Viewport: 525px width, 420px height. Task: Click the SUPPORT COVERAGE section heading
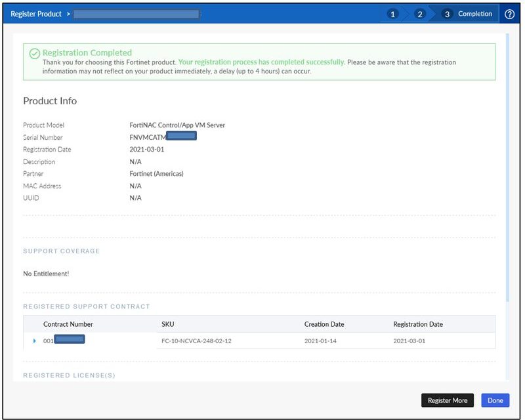61,251
